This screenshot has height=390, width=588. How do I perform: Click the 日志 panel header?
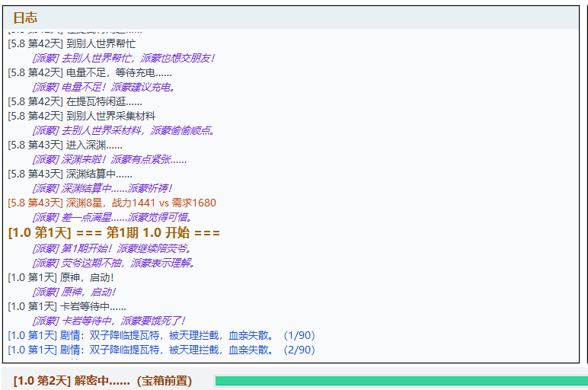pyautogui.click(x=291, y=18)
